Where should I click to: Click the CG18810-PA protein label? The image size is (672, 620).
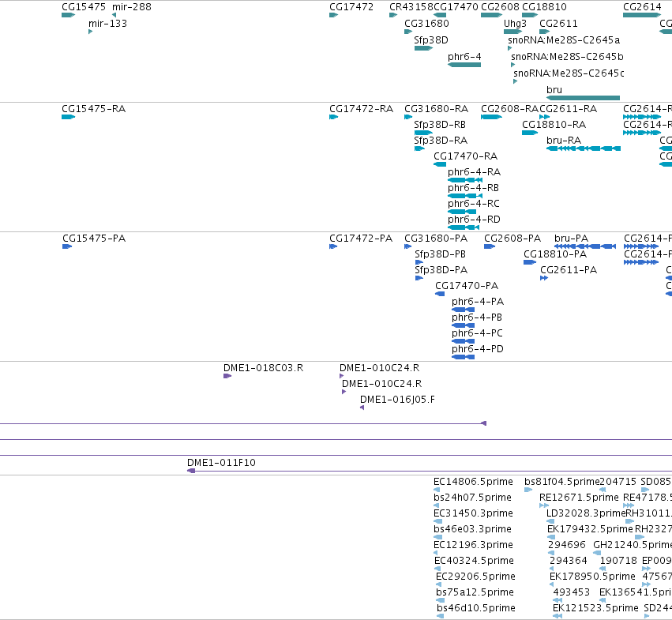(555, 254)
